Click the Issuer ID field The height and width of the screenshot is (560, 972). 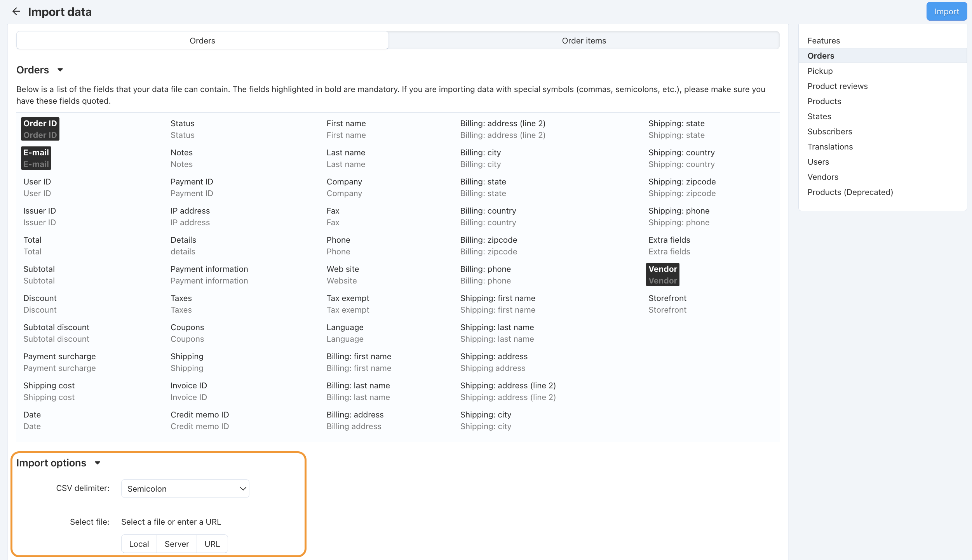click(40, 216)
